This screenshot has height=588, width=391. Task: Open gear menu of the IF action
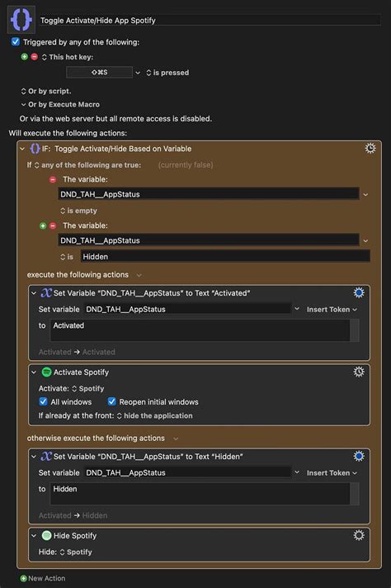tap(370, 148)
